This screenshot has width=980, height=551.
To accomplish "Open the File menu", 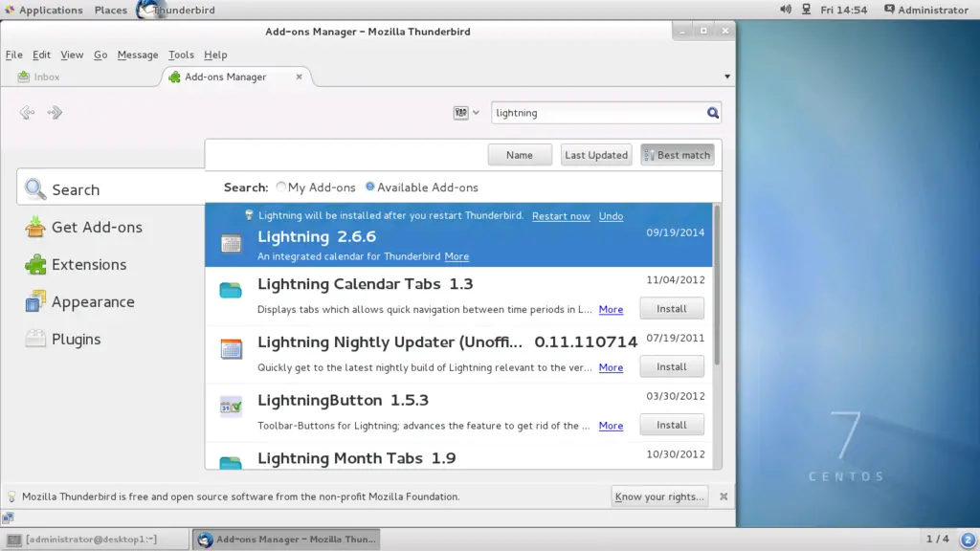I will [13, 55].
